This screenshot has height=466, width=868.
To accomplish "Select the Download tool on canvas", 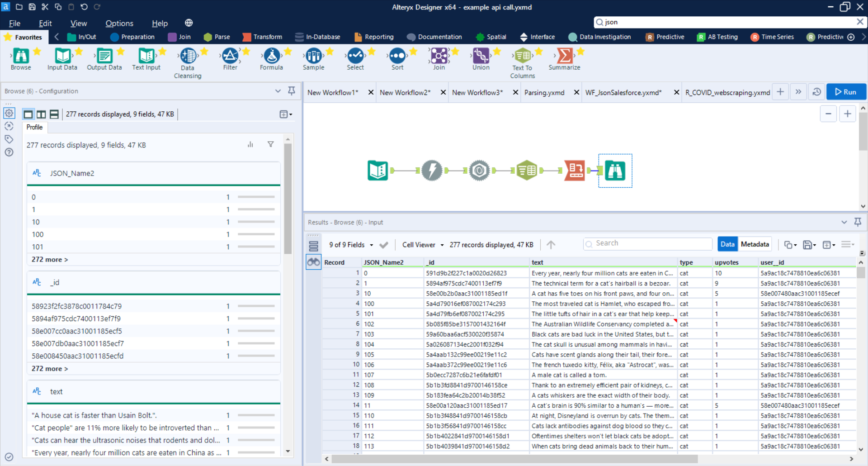I will coord(432,171).
